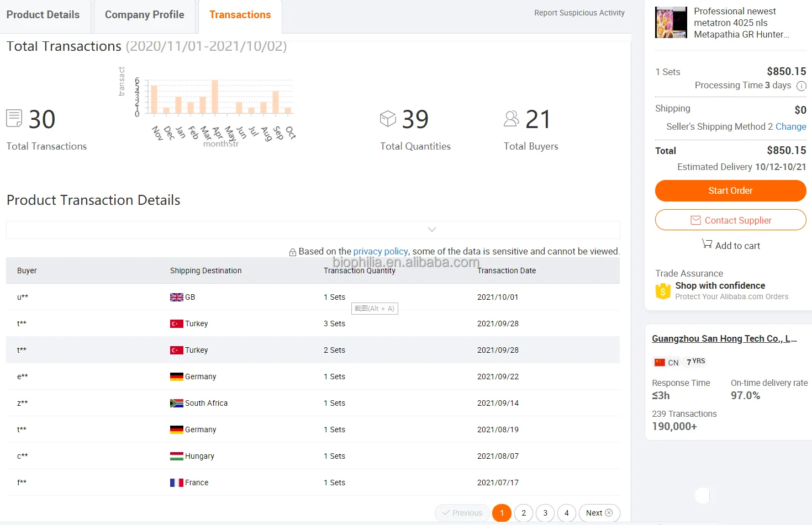Click the 2021/07/17 transaction date

(x=498, y=482)
